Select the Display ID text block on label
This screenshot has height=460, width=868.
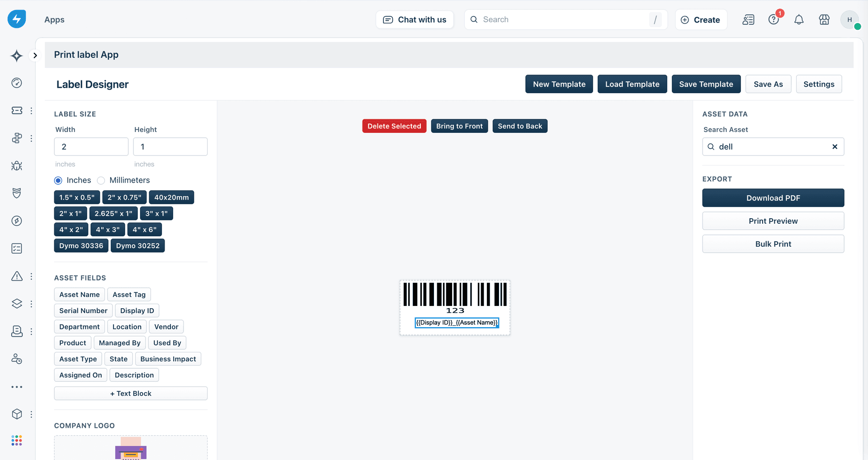point(457,323)
